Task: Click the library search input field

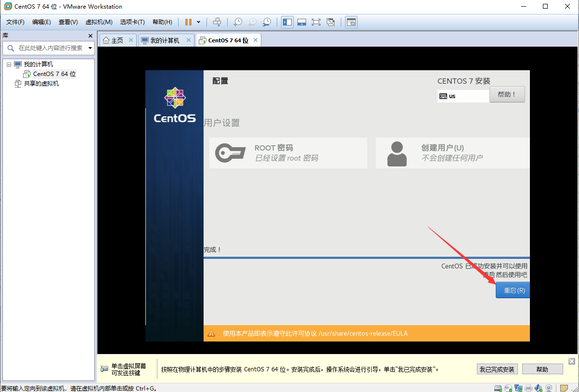Action: click(48, 48)
